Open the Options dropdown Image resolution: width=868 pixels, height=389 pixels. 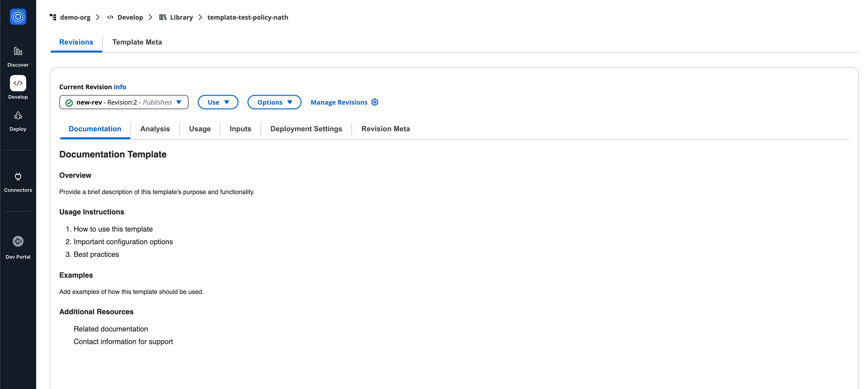point(274,102)
